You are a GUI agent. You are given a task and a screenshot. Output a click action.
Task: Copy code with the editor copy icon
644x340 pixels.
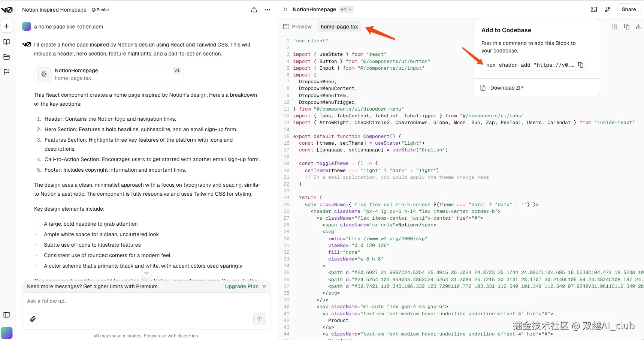pos(627,27)
